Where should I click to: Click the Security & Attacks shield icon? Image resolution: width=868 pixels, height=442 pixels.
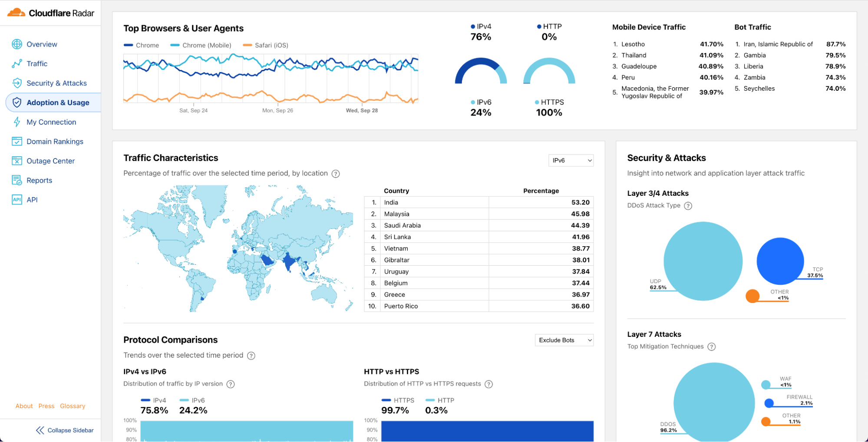[17, 83]
